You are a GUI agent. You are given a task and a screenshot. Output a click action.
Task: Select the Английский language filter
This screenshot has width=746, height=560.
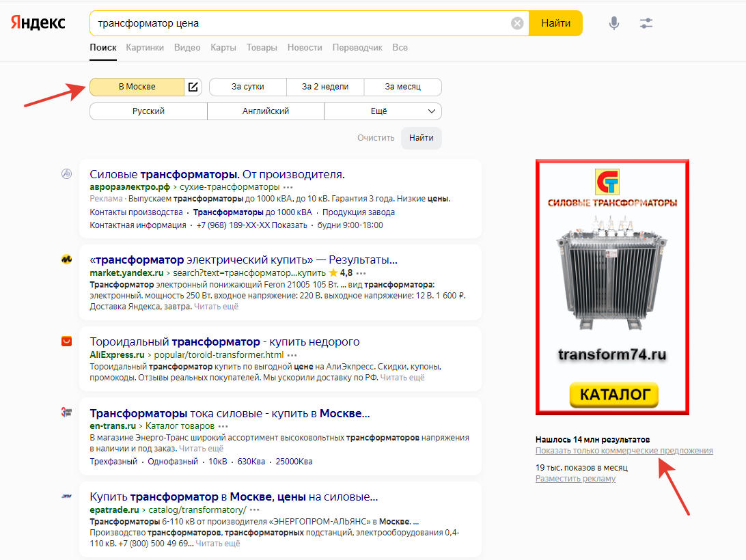click(266, 111)
